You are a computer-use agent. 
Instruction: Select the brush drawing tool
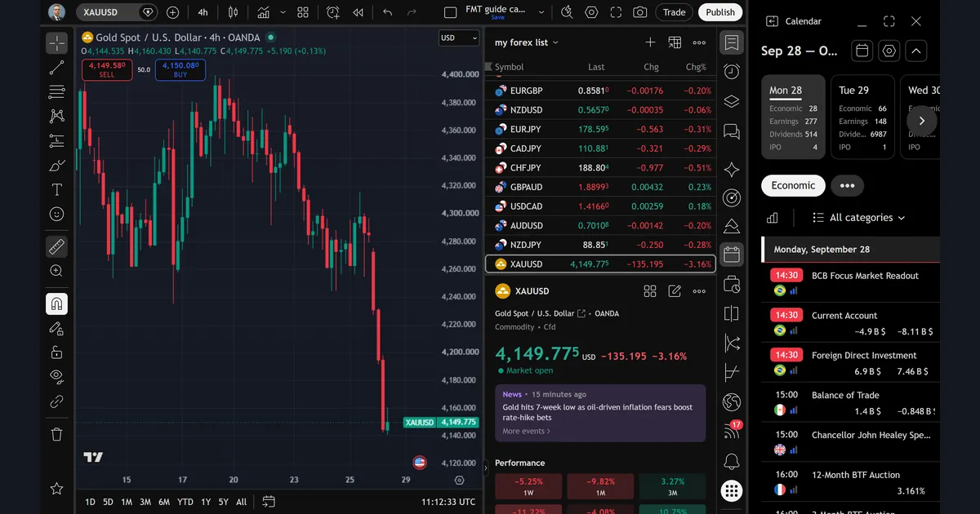56,166
